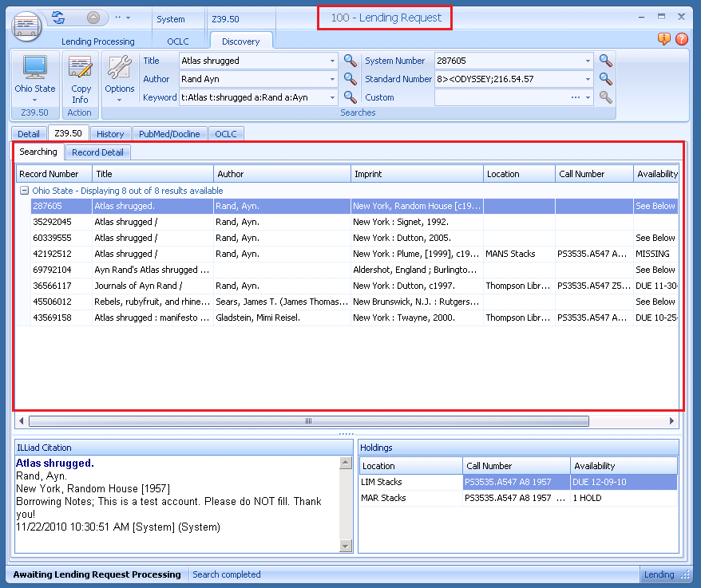Select the MAR Stacks holdings row

(410, 498)
